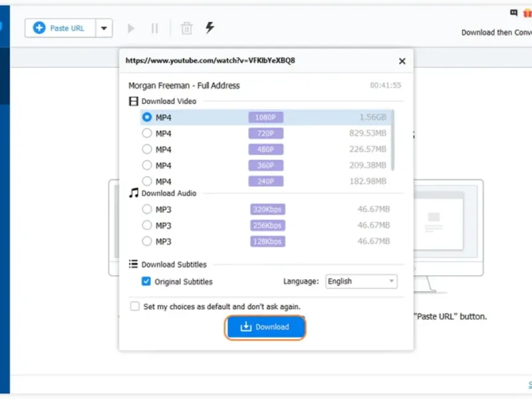Toggle the lightning turbo mode icon

(210, 27)
